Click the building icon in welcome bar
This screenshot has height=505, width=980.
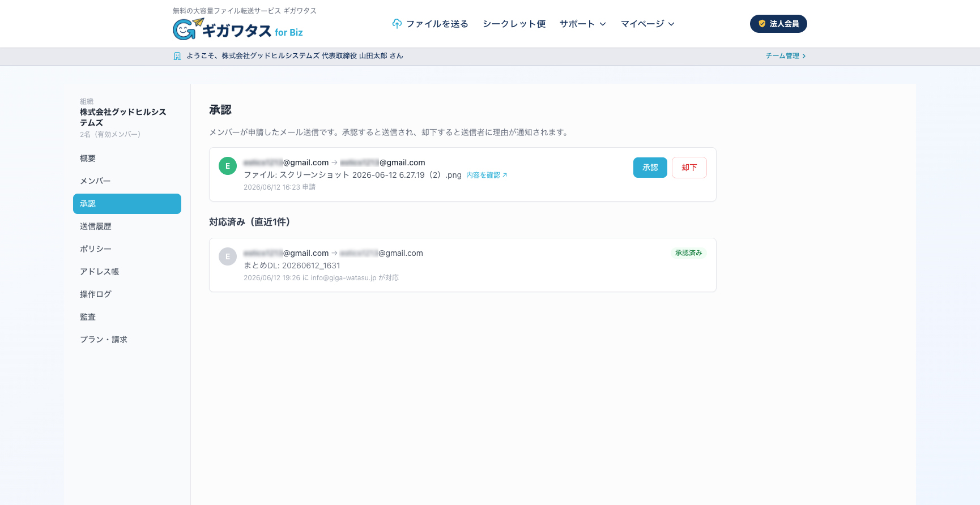pyautogui.click(x=177, y=56)
